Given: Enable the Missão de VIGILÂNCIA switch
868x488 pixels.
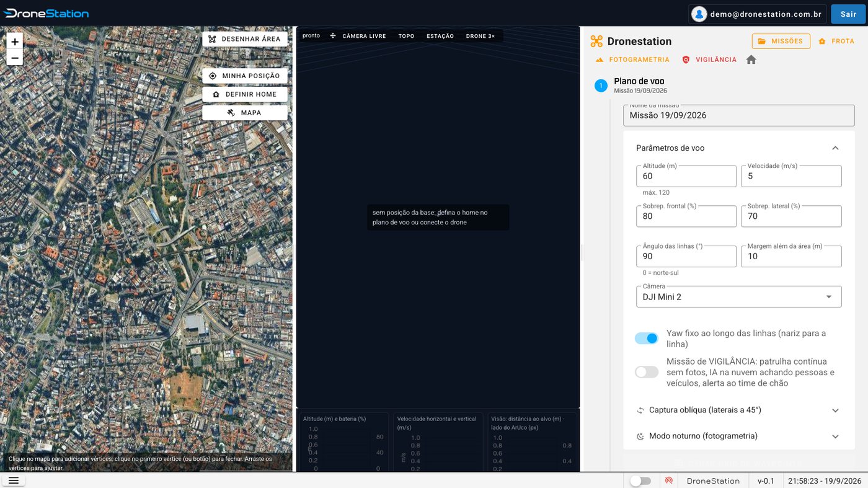Looking at the screenshot, I should (x=647, y=372).
